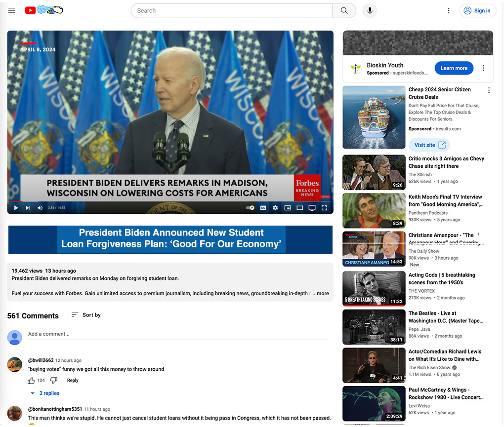
Task: Like the comment by @bwill2663
Action: (x=31, y=381)
